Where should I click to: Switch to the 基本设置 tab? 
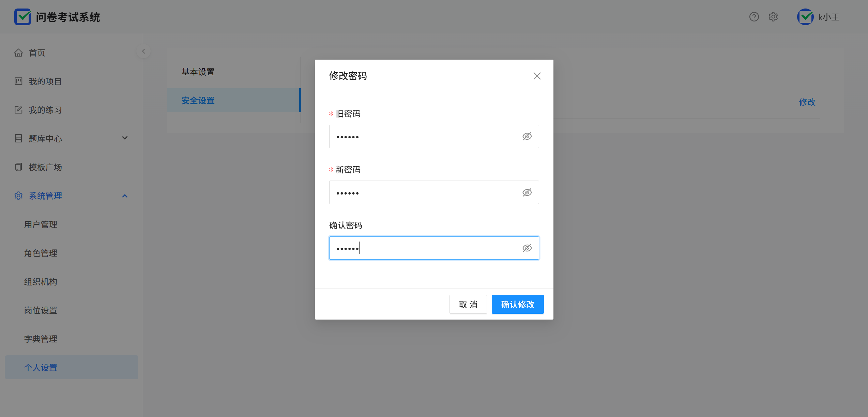pos(198,72)
